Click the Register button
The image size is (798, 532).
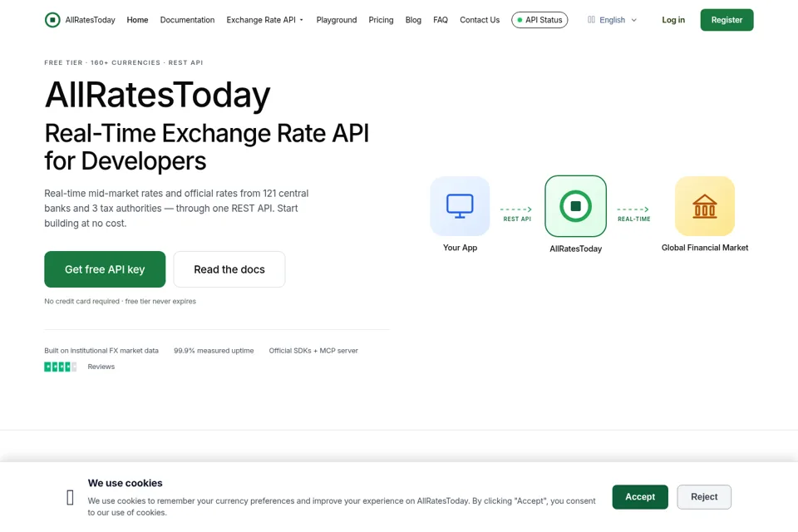pyautogui.click(x=727, y=20)
